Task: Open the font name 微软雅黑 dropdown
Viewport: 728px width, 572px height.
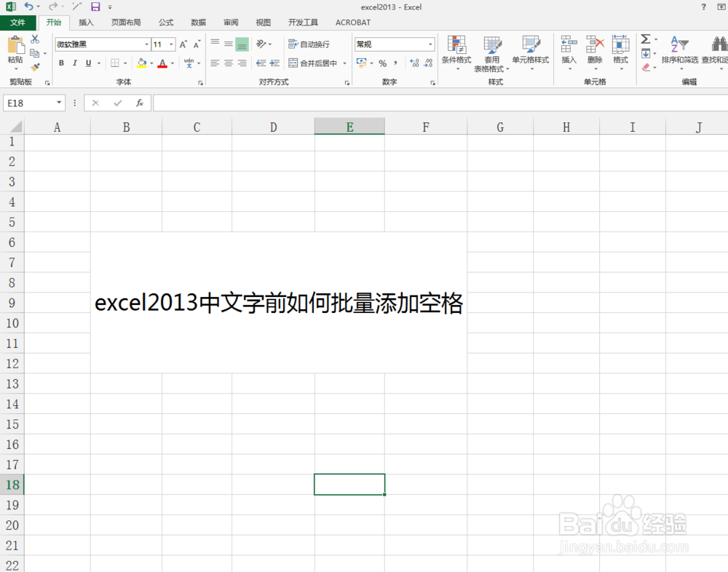Action: point(147,44)
